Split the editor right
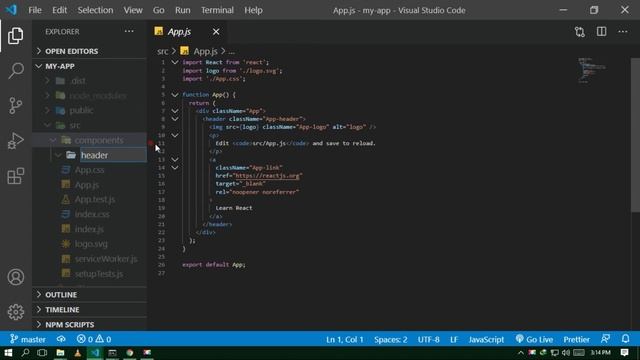640x360 pixels. [601, 31]
